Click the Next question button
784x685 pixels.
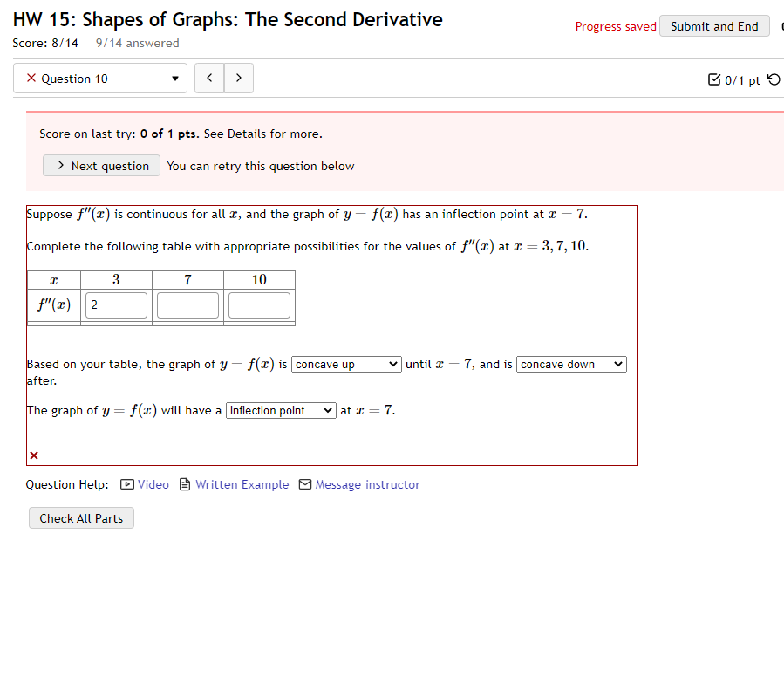point(100,165)
